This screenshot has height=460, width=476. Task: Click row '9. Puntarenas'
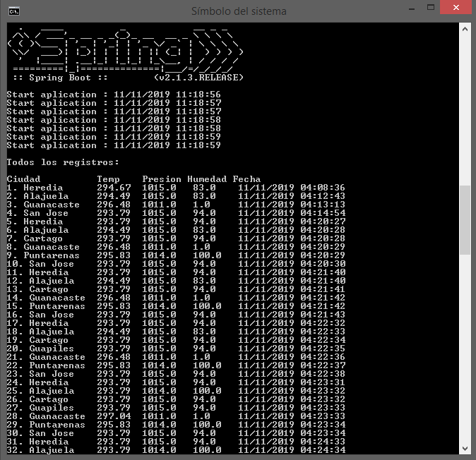click(x=176, y=255)
